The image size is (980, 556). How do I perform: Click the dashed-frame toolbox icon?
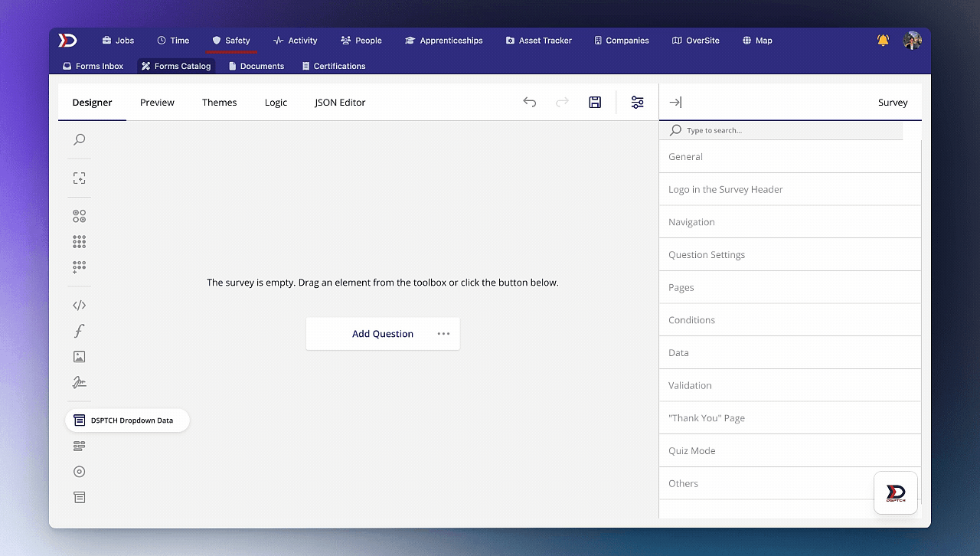point(79,178)
